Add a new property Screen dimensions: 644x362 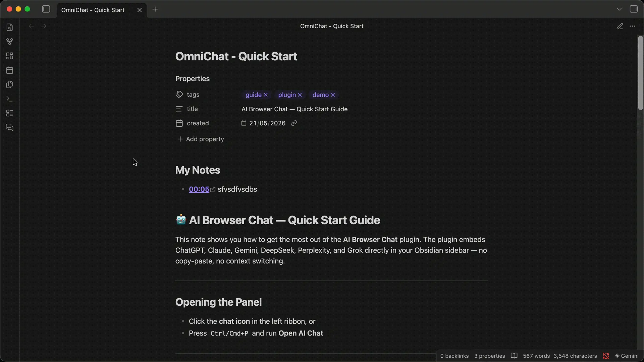pos(200,139)
